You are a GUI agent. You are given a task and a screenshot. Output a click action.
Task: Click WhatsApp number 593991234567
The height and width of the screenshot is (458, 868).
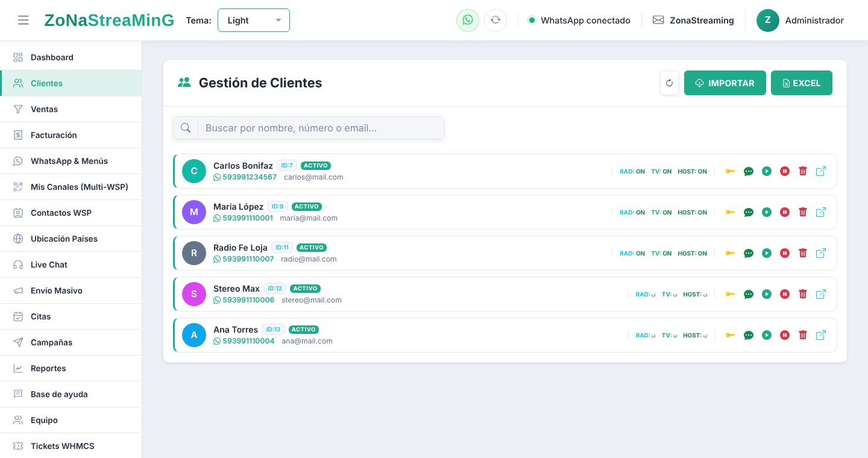(245, 177)
